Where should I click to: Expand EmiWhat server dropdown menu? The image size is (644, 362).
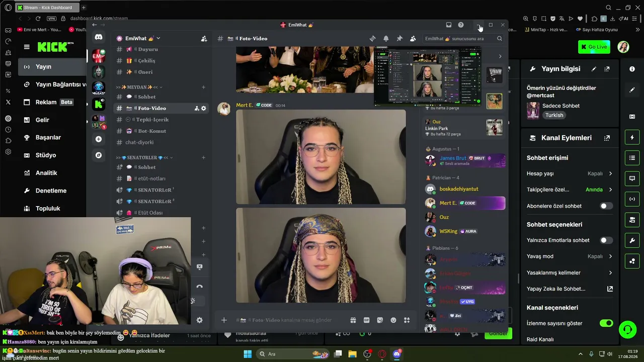coord(158,38)
